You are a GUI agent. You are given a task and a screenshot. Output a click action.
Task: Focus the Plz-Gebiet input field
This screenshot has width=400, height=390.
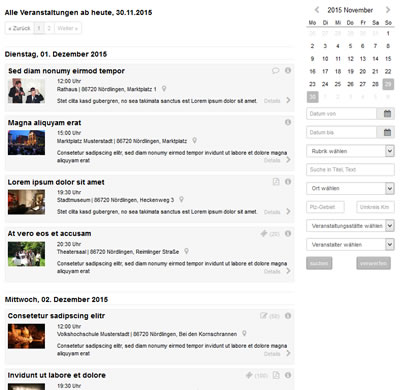tap(325, 207)
